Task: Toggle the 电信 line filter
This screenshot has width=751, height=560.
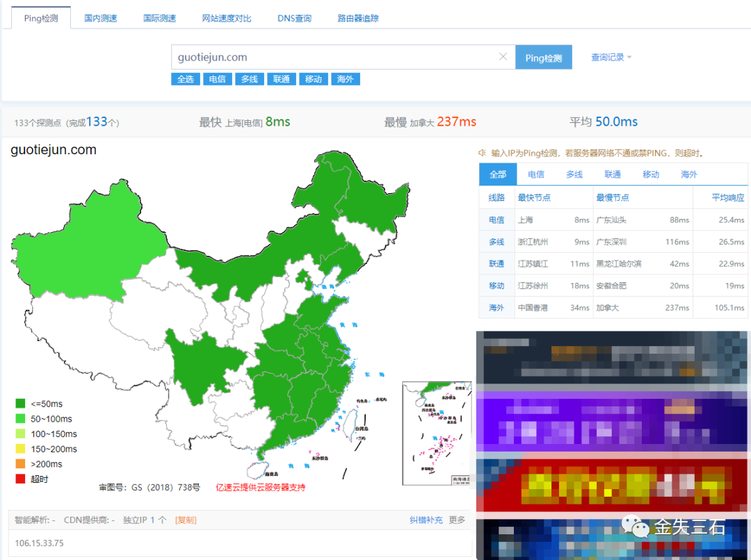Action: pos(217,79)
